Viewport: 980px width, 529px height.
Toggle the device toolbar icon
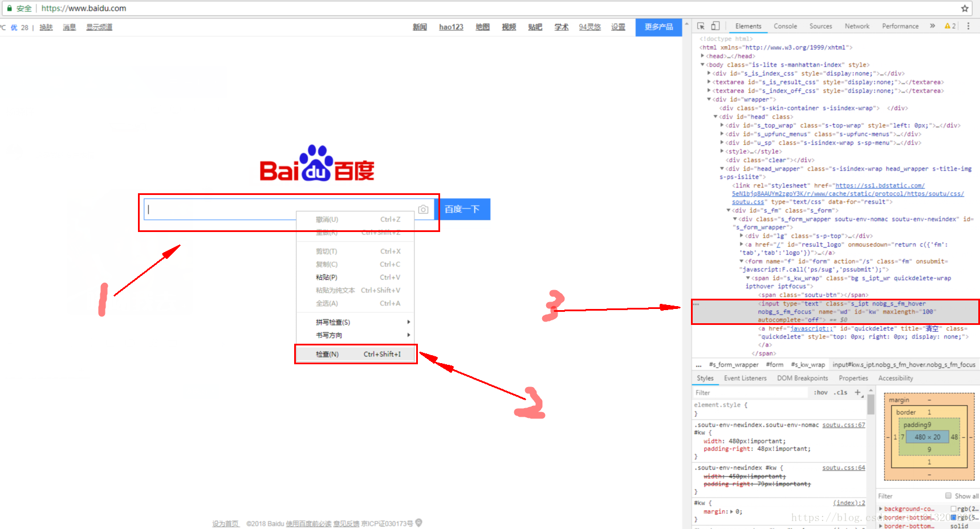tap(715, 26)
